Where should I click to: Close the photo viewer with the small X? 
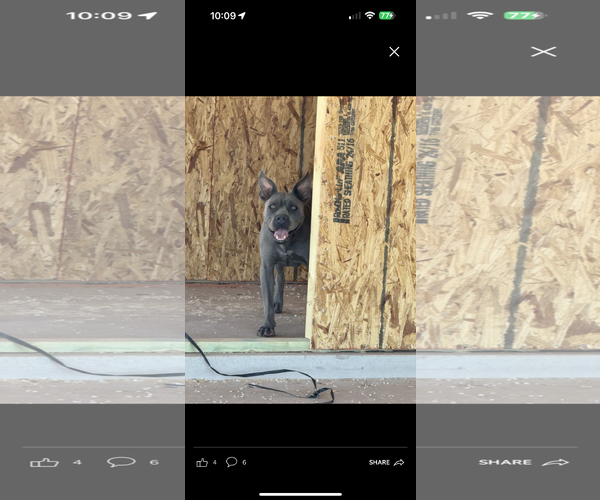click(x=394, y=51)
